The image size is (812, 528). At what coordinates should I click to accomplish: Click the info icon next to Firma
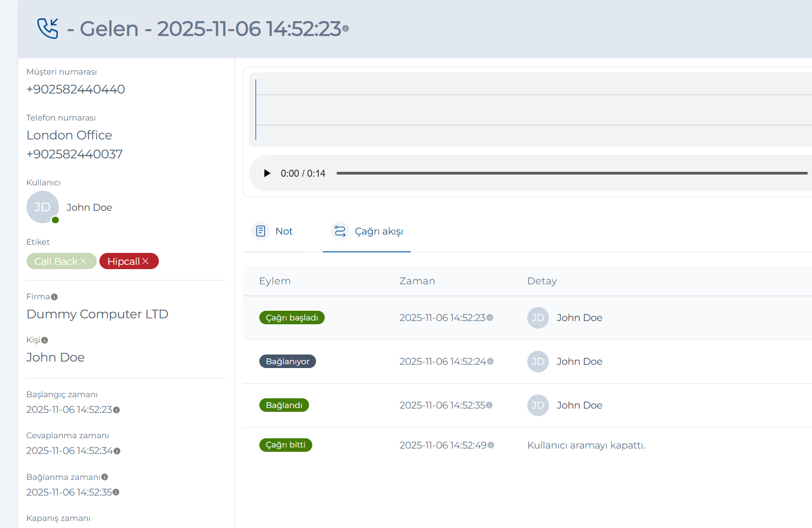[55, 297]
